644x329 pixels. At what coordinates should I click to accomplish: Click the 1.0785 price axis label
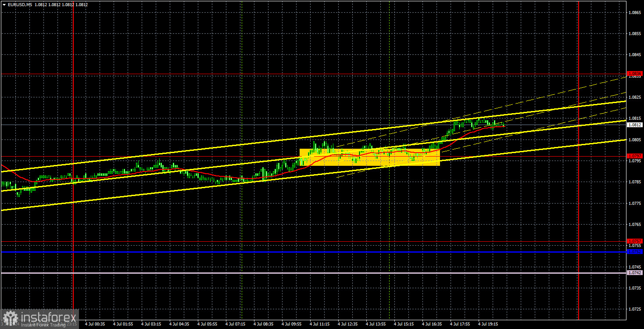pos(635,182)
